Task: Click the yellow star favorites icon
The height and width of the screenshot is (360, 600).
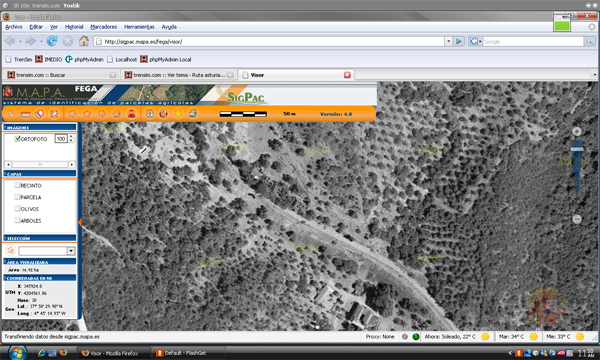Action: coord(178,114)
